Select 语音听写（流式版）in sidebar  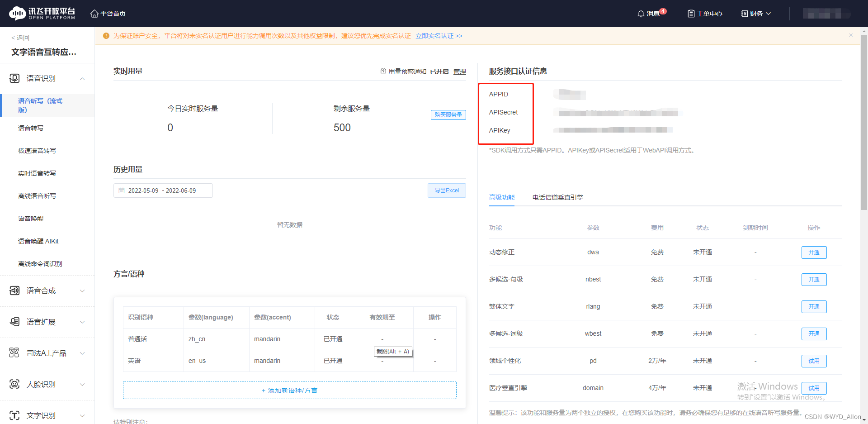(x=47, y=105)
